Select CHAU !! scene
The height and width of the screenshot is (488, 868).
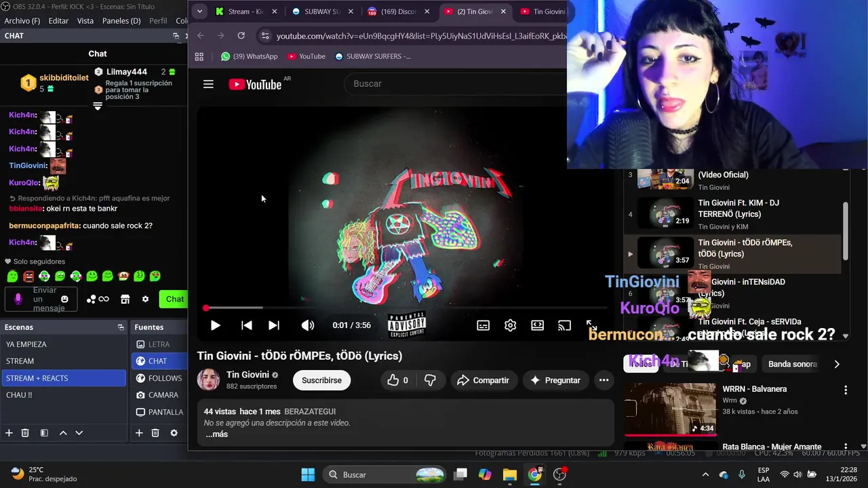point(64,395)
